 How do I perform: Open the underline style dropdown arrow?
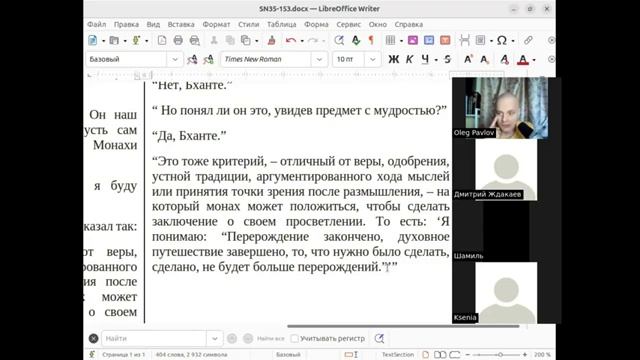click(x=436, y=60)
